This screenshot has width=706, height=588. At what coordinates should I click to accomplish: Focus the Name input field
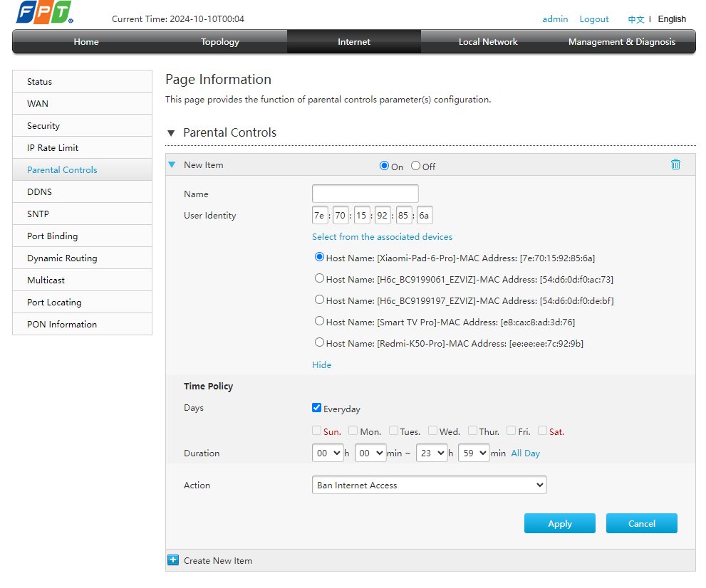[x=365, y=194]
